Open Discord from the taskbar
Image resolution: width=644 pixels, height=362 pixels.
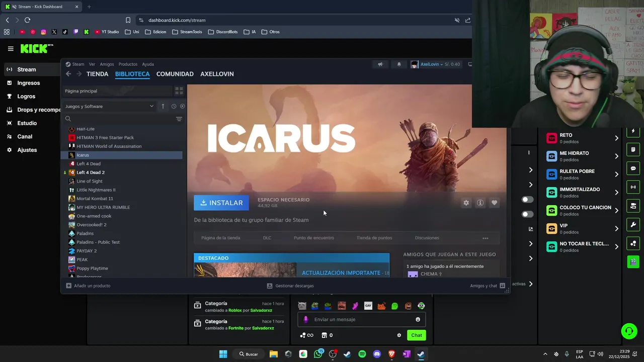(377, 354)
